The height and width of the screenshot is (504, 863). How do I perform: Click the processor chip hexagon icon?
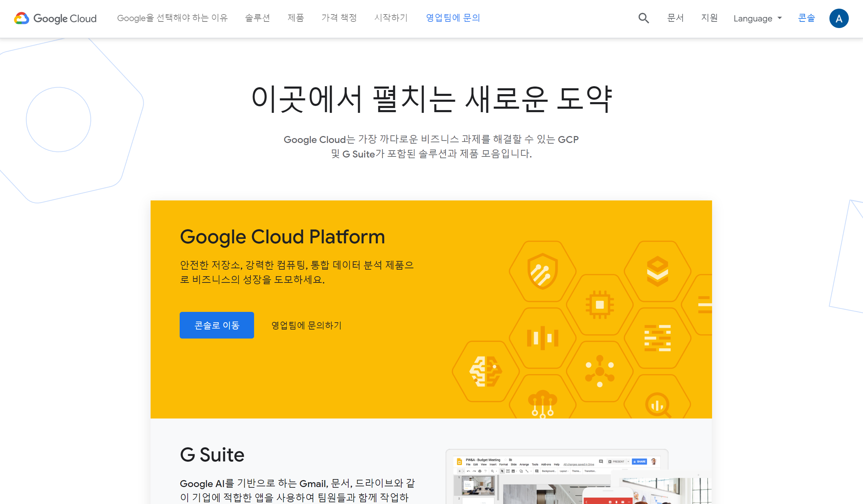tap(600, 305)
